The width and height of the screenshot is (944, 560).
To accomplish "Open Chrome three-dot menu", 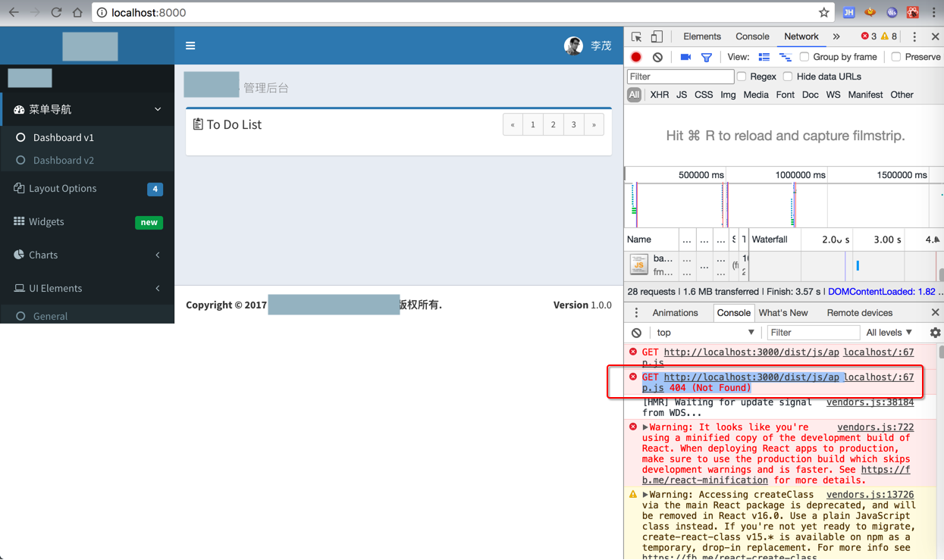I will 933,12.
